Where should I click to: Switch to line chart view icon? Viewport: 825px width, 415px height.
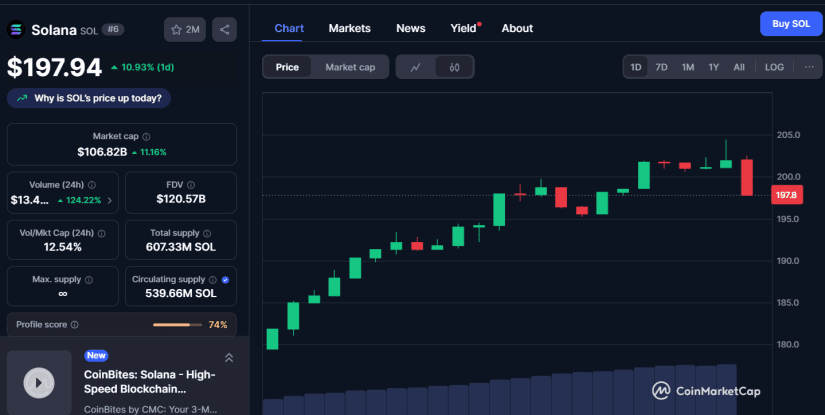tap(416, 67)
